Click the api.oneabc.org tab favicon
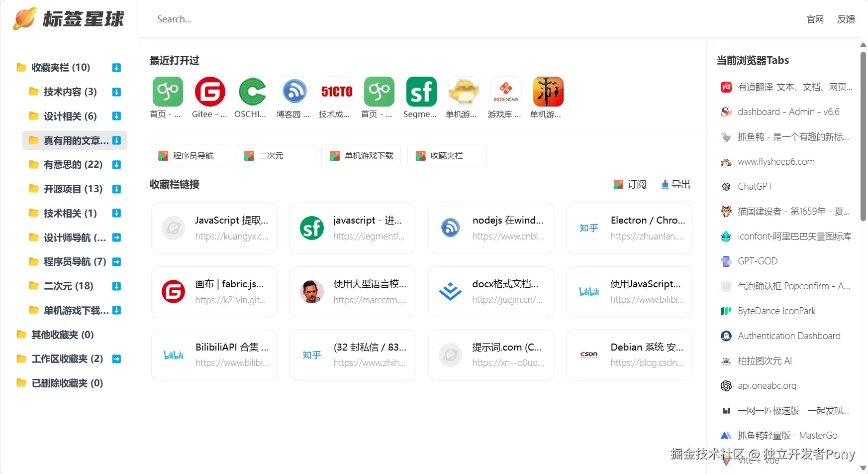The height and width of the screenshot is (474, 868). [726, 386]
